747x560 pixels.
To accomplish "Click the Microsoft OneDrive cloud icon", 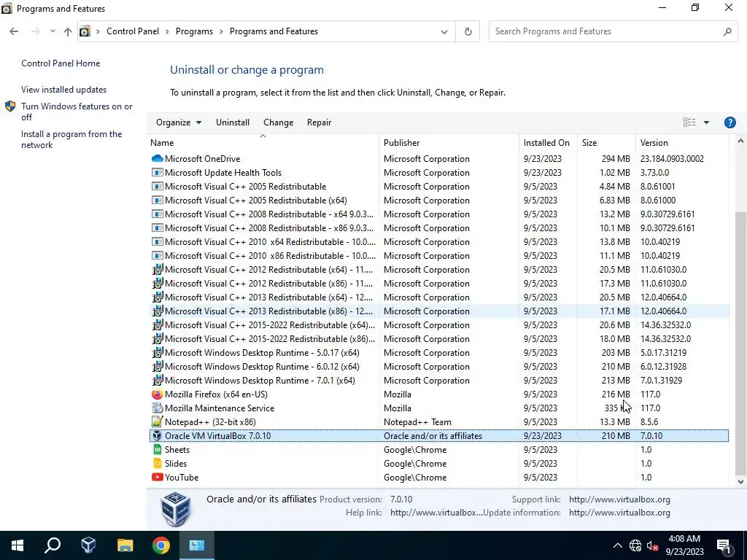I will click(158, 158).
